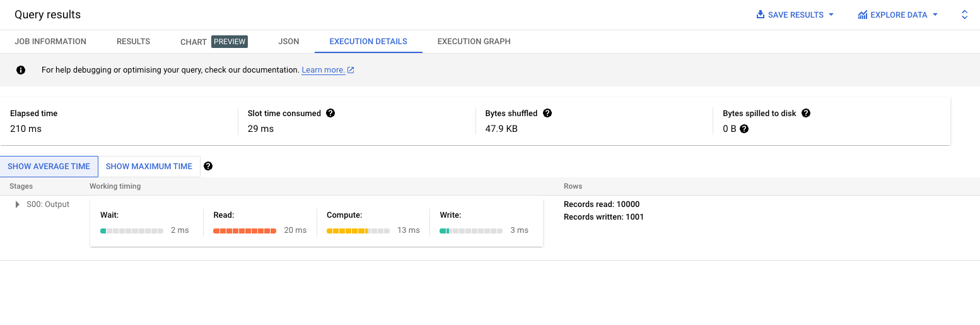This screenshot has height=325, width=980.
Task: Toggle Show Maximum Time view
Action: (149, 167)
